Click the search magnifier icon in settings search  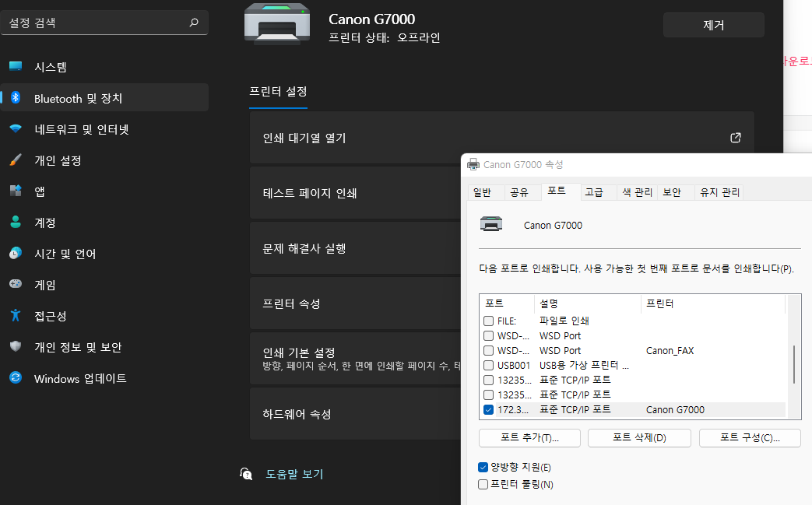coord(194,23)
